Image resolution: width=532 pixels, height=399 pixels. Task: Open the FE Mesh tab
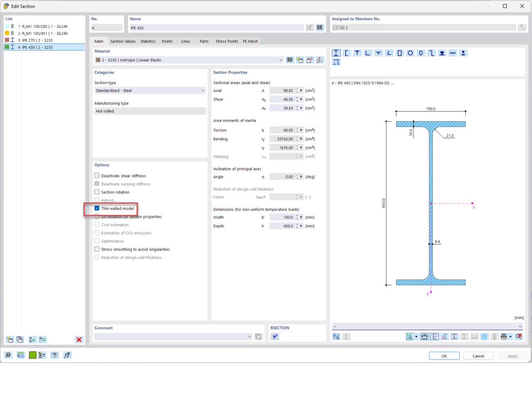point(250,41)
